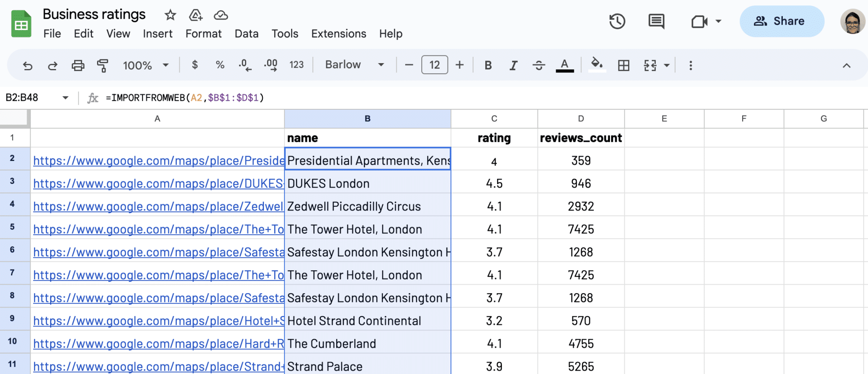Star the Business ratings document
This screenshot has height=374, width=868.
170,15
